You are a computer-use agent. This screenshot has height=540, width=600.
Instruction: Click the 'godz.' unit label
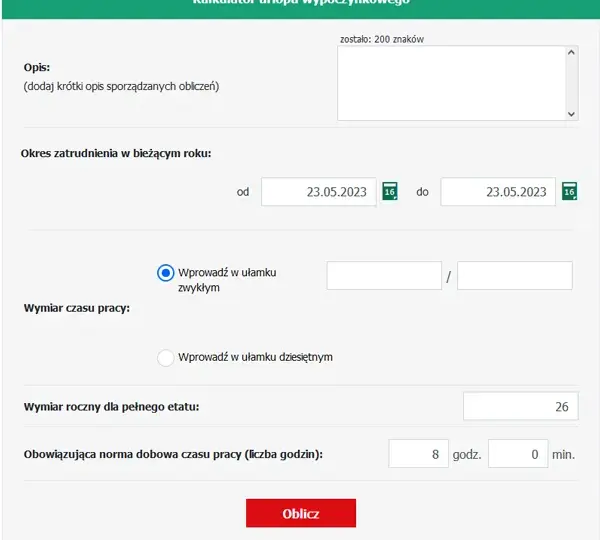click(467, 455)
